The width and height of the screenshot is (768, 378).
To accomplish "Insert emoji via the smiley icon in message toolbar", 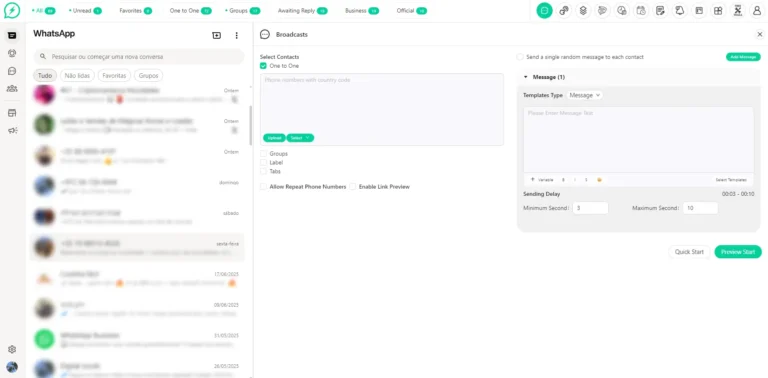I will [x=599, y=180].
